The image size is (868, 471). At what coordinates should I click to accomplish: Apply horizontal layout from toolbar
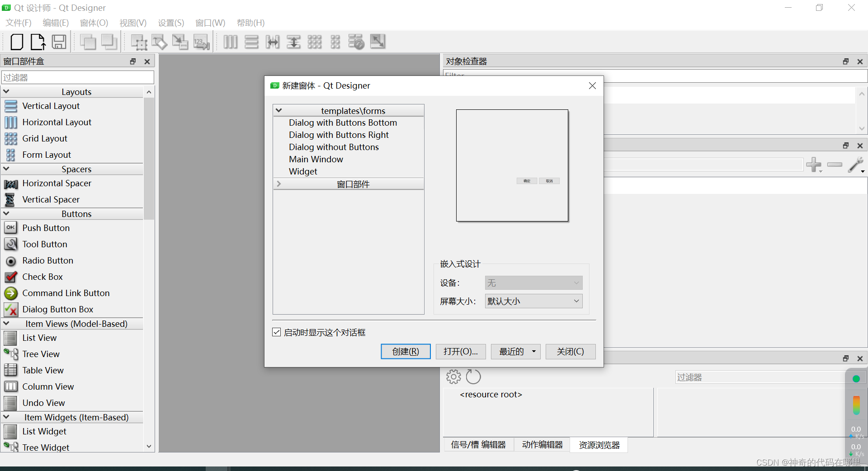231,42
